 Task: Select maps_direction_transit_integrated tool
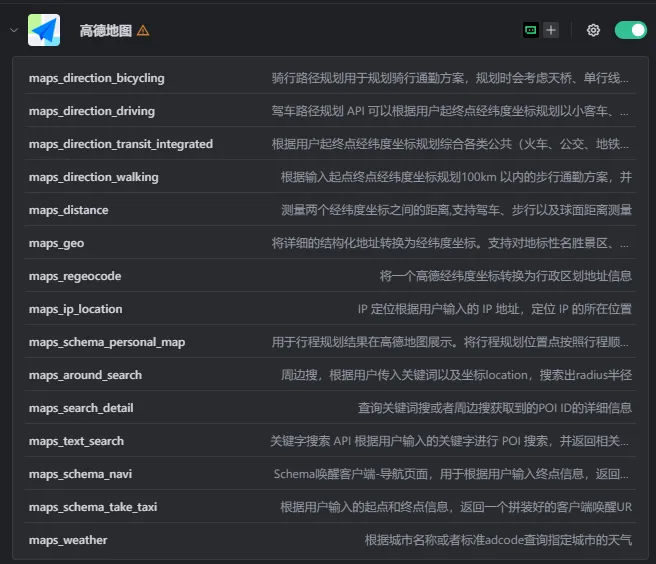(x=330, y=144)
